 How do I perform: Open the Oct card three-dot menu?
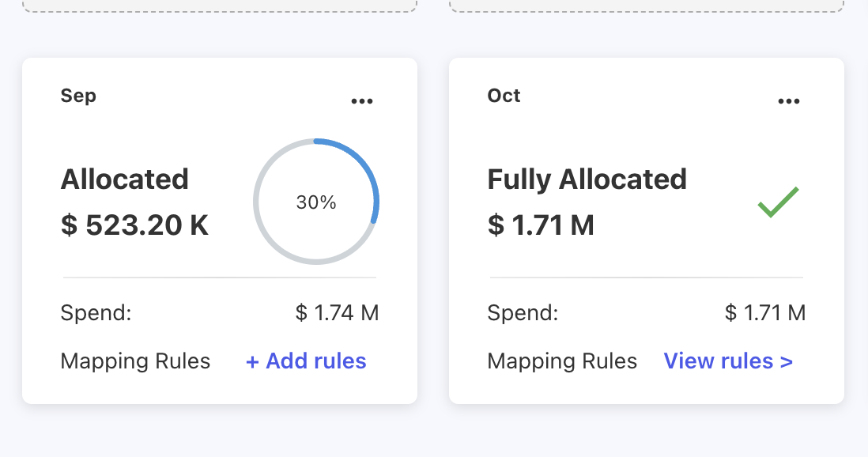(789, 101)
